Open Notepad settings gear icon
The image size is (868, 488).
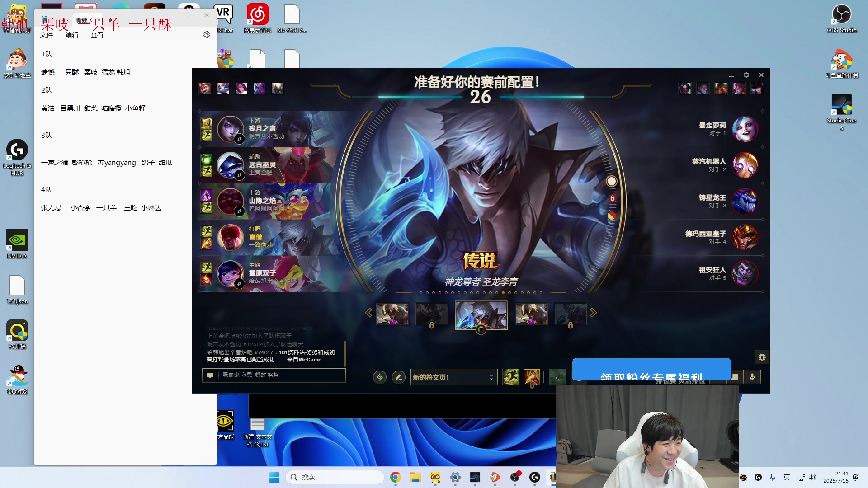pos(207,34)
